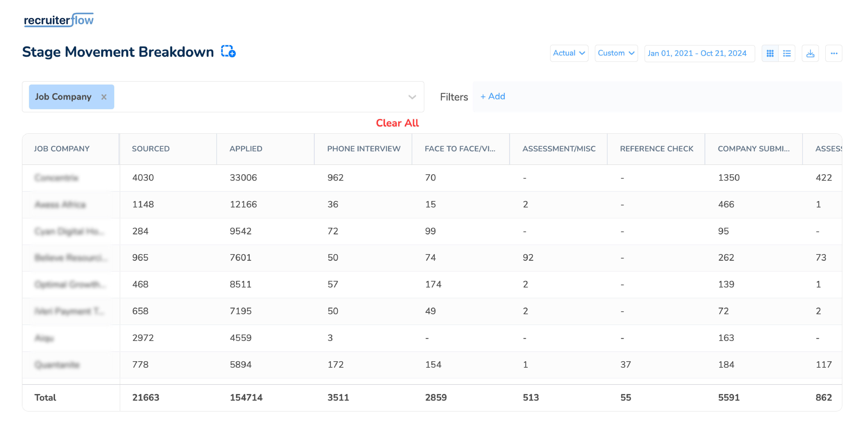Click the Applied value 12166

tap(243, 204)
